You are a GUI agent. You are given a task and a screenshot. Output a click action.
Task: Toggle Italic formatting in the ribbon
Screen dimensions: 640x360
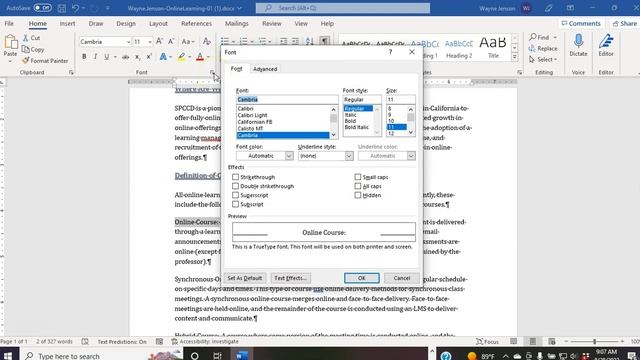[95, 57]
